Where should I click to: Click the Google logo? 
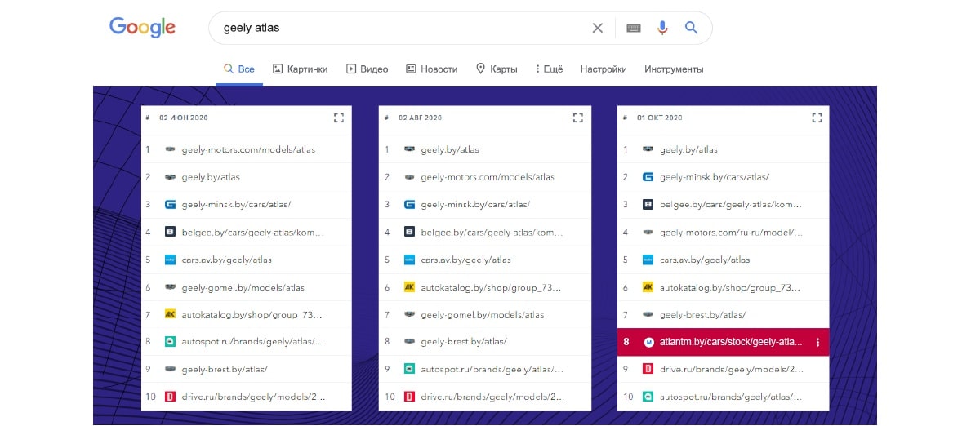click(142, 27)
